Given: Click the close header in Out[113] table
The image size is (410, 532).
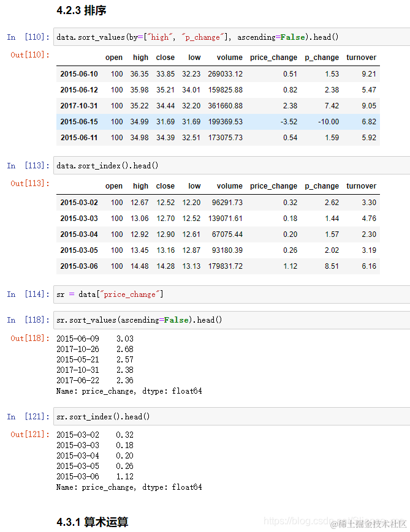Looking at the screenshot, I should tap(165, 186).
